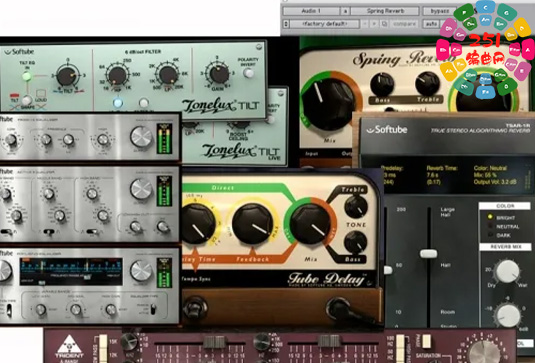
Task: Toggle the white LP filter enable button
Action: pyautogui.click(x=144, y=103)
